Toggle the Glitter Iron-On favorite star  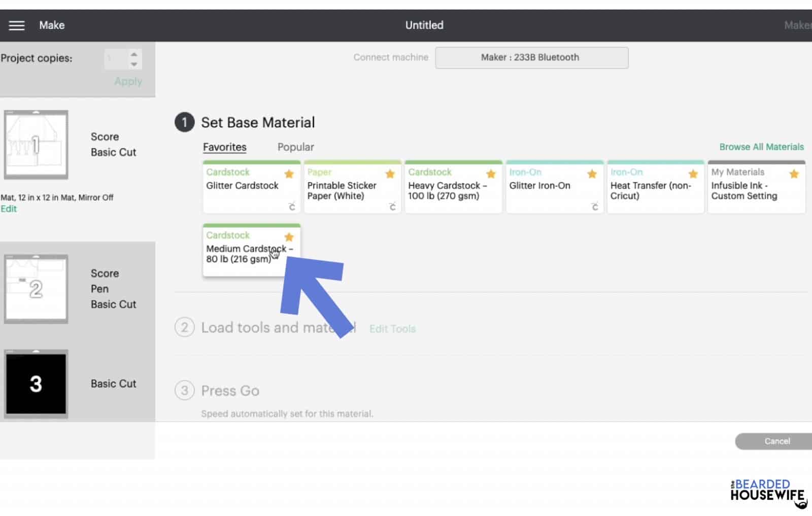point(592,174)
